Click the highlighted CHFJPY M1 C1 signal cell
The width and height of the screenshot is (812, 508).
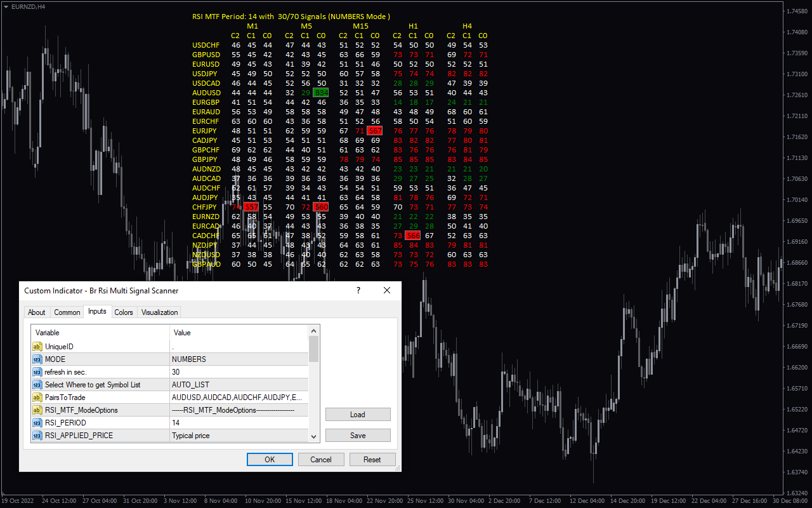pos(251,207)
